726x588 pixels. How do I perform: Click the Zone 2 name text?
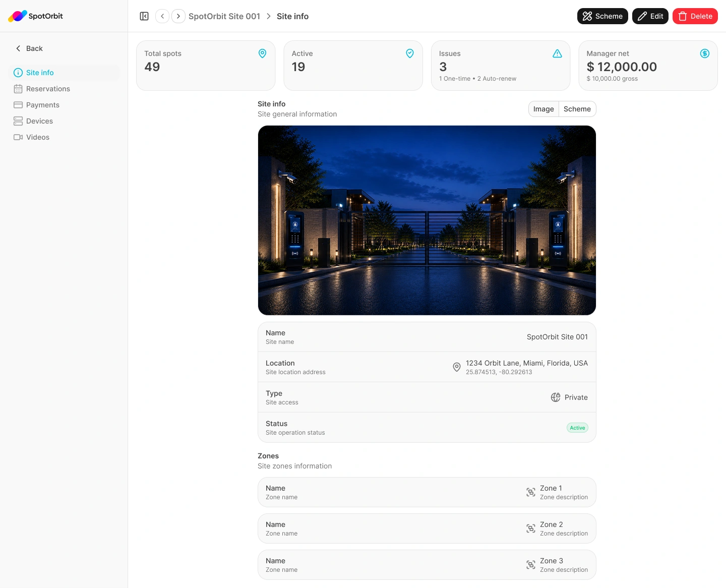point(552,524)
